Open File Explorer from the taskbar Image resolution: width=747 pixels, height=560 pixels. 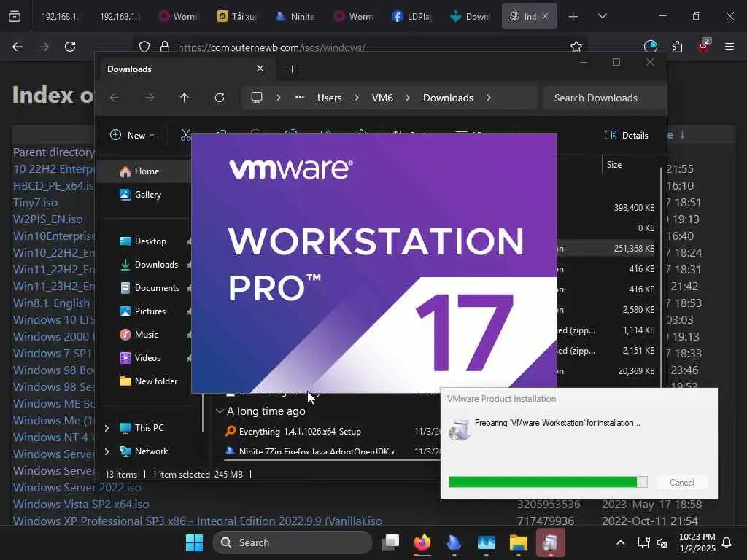[x=518, y=542]
